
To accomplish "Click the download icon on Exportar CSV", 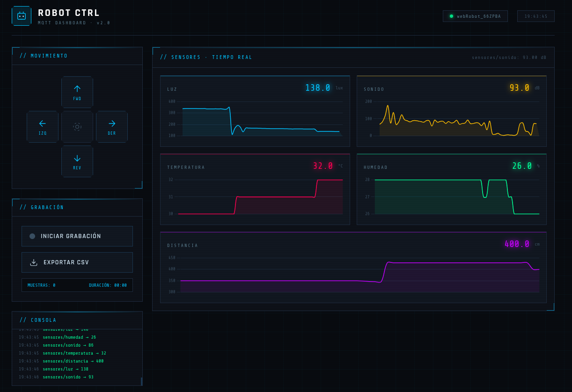I will click(34, 262).
